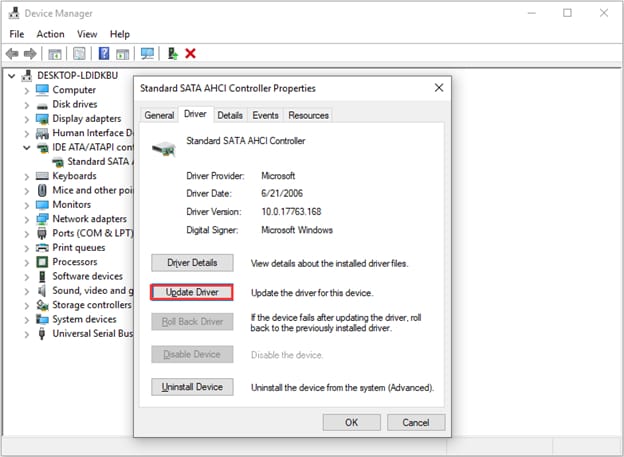Click the Software devices category icon

click(x=42, y=276)
